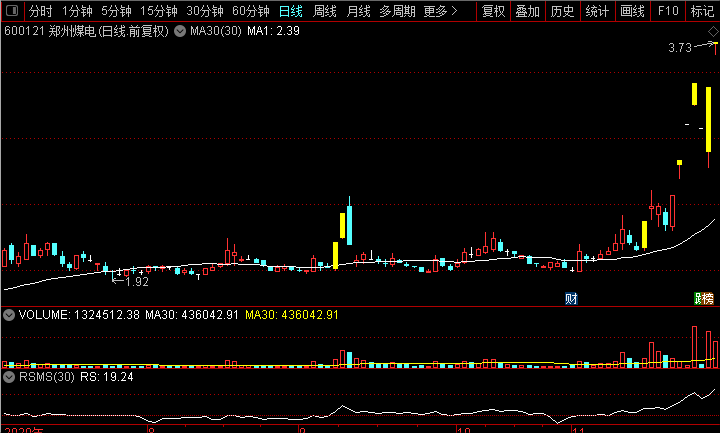Click the 1.92 low price label
The height and width of the screenshot is (433, 720).
[x=137, y=282]
